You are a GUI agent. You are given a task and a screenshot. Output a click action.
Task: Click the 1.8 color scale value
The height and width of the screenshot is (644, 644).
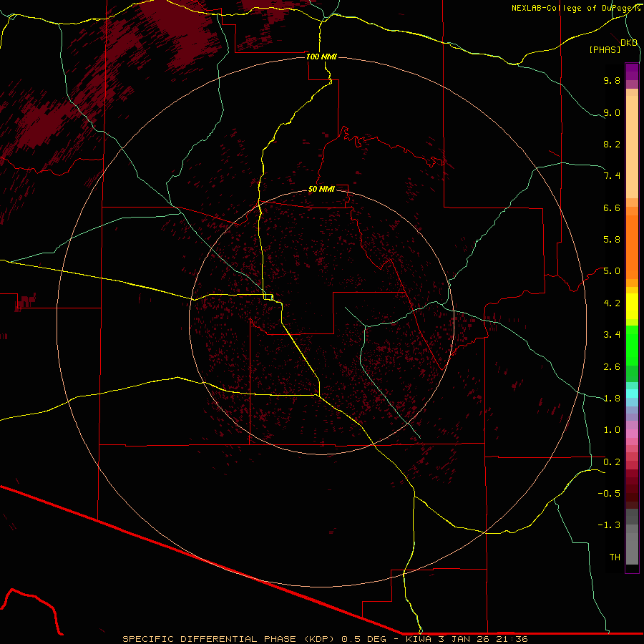[612, 399]
